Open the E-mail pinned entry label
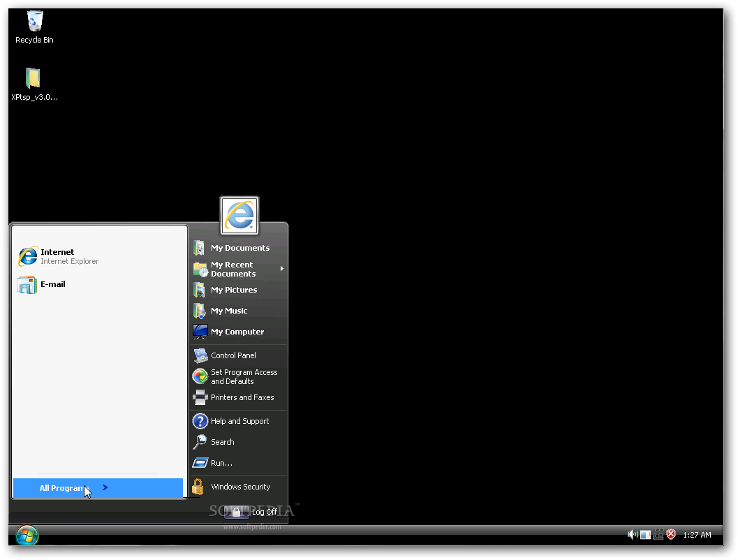The image size is (738, 560). (53, 284)
